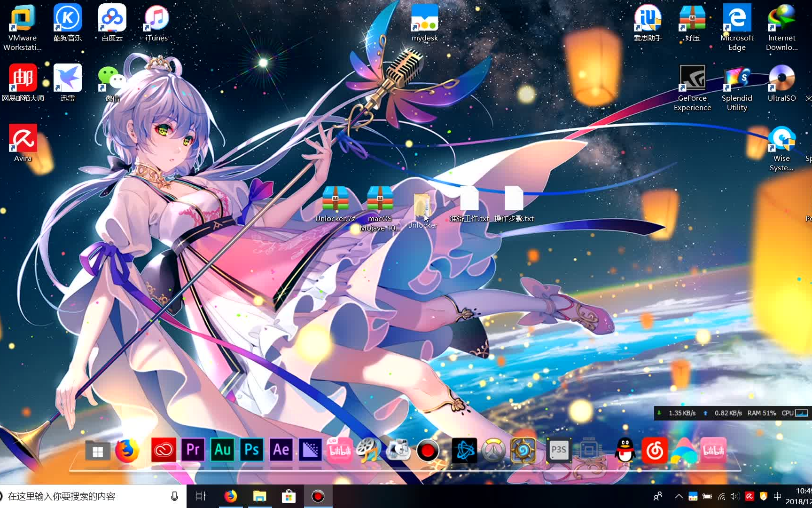
Task: Select the Unlocker folder on the desktop
Action: (x=422, y=210)
